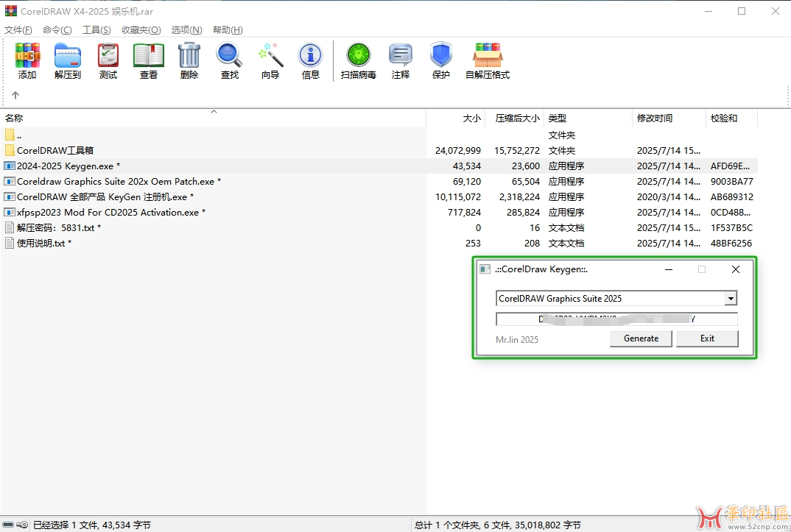Open the View (查看) book icon
Image resolution: width=791 pixels, height=532 pixels.
tap(149, 55)
